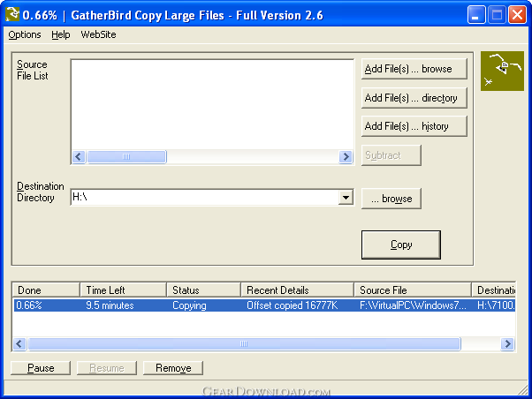
Task: Click source list scrollbar left arrow
Action: click(x=79, y=156)
